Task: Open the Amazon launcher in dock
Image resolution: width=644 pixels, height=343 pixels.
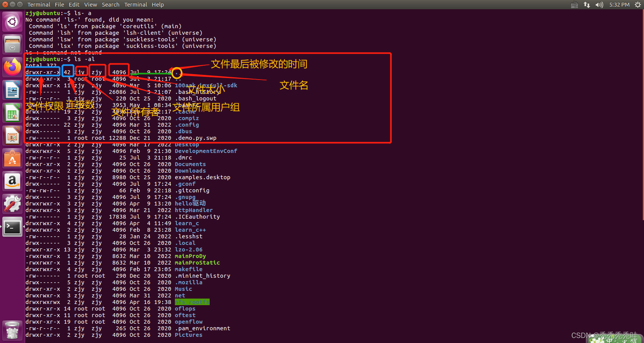Action: click(x=12, y=181)
